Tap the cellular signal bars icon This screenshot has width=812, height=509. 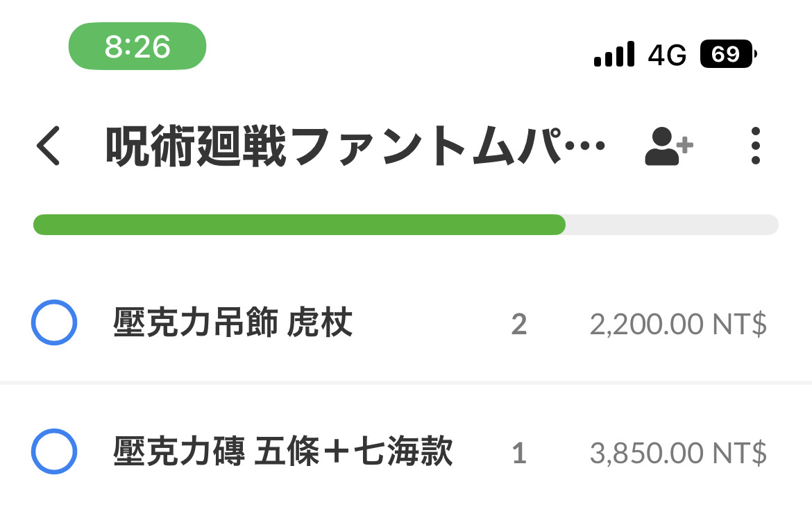pos(614,54)
